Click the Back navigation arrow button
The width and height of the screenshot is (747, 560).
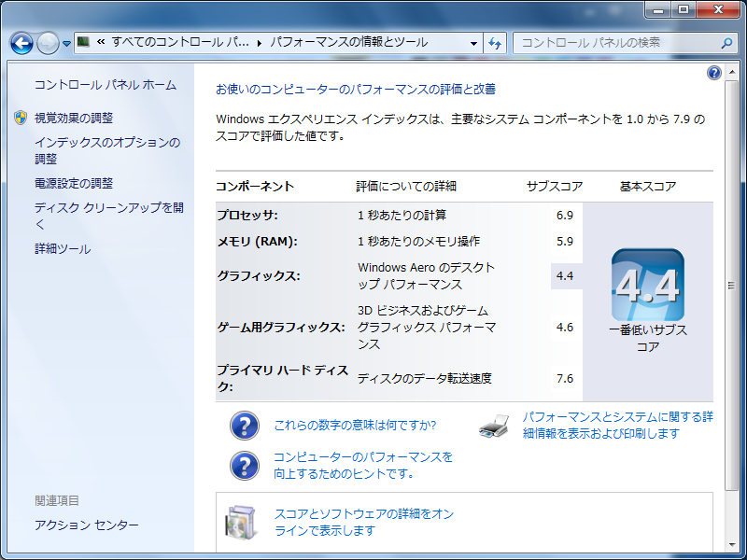pos(22,43)
